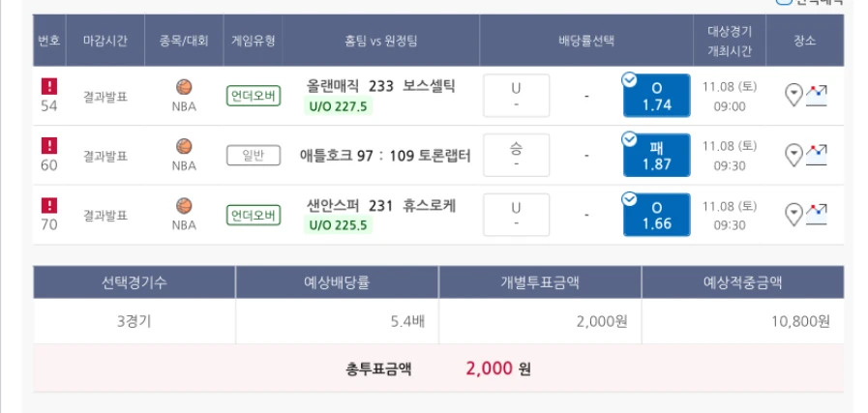The height and width of the screenshot is (413, 868).
Task: Open venue location pin for match 60
Action: (793, 155)
